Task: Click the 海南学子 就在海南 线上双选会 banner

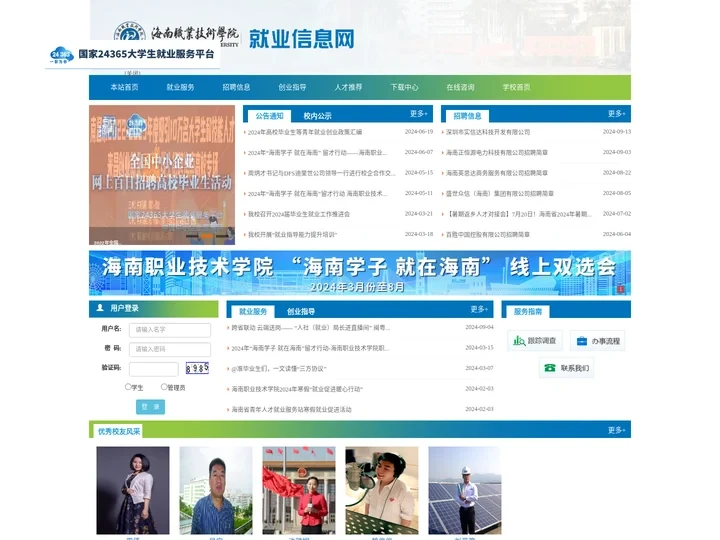Action: [360, 273]
